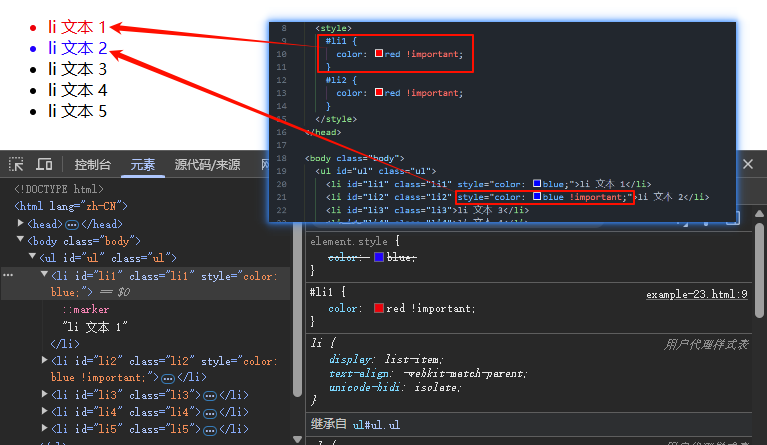Toggle the device toolbar icon
Viewport: 767px width, 445px height.
click(44, 164)
